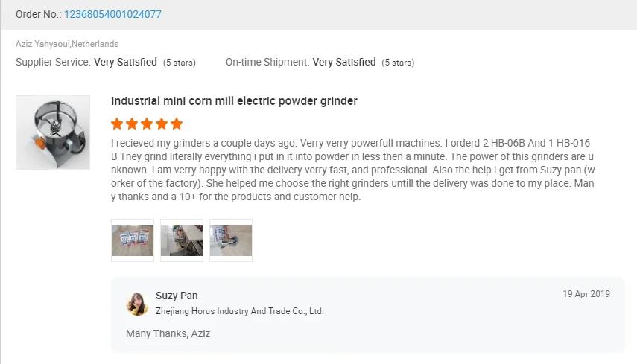Viewport: 637px width, 364px height.
Task: Click the third orange rating star
Action: coord(147,124)
